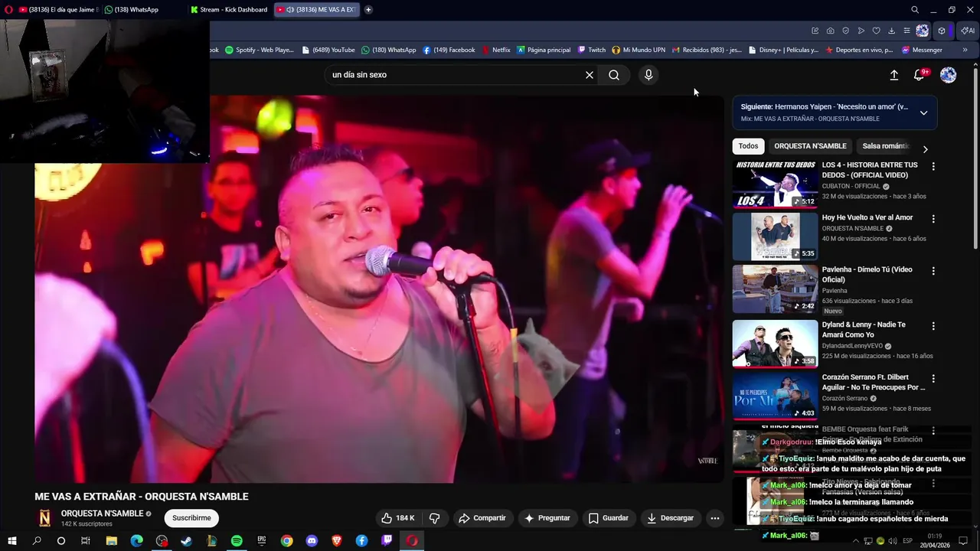
Task: Open the Twitch bookmark
Action: pos(591,50)
